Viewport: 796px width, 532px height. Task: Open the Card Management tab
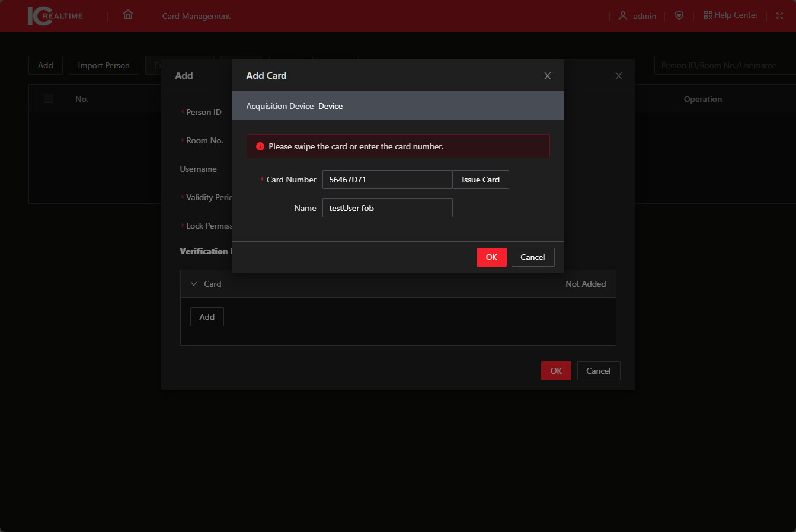[x=196, y=16]
